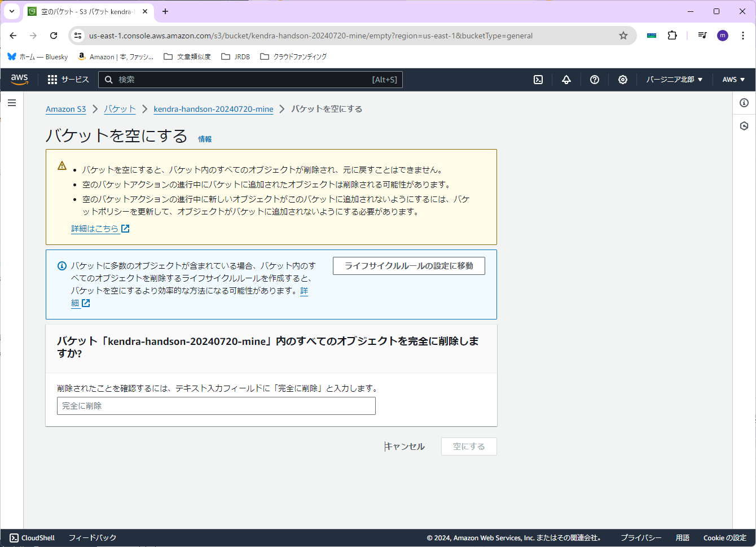The height and width of the screenshot is (547, 756).
Task: Open the tab search dropdown arrow
Action: [11, 11]
